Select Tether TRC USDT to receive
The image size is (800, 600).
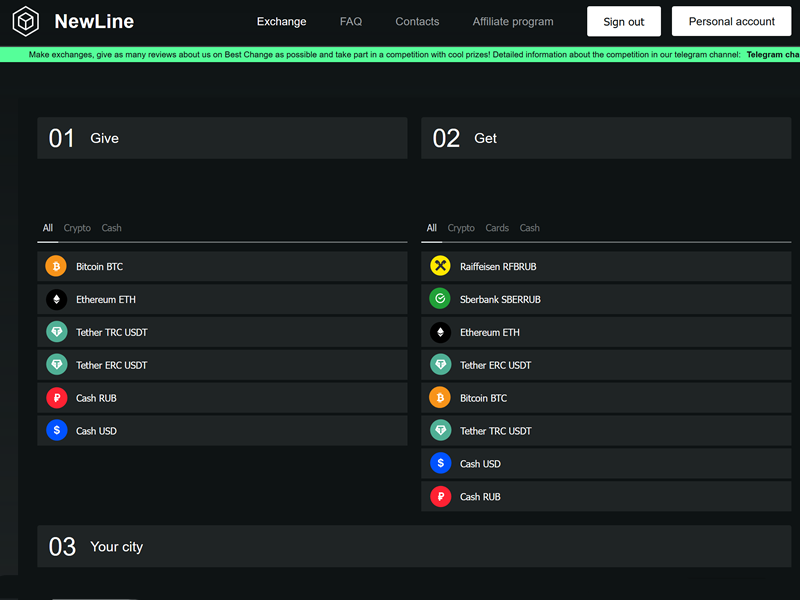[606, 431]
